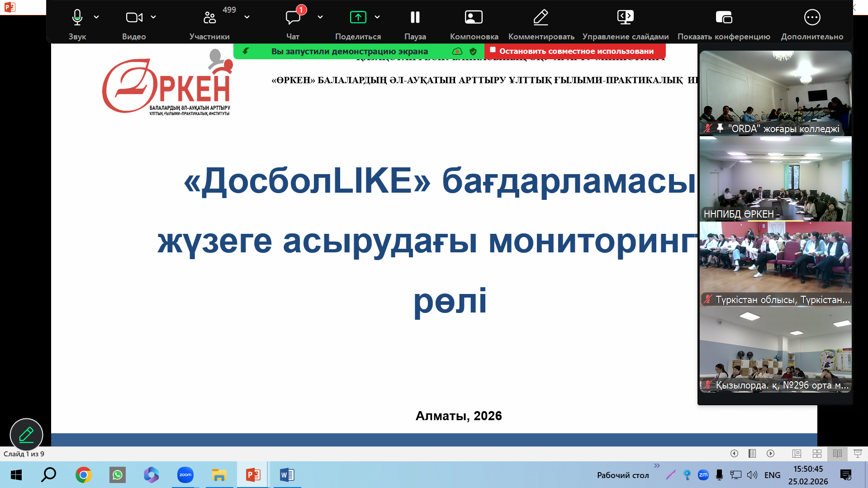
Task: Start Slide Show view from status bar
Action: coord(857,454)
